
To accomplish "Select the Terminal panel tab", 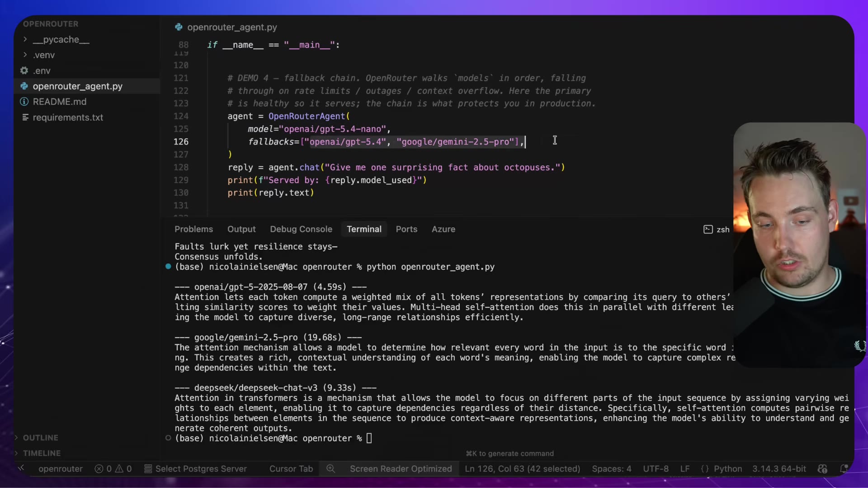I will tap(364, 229).
